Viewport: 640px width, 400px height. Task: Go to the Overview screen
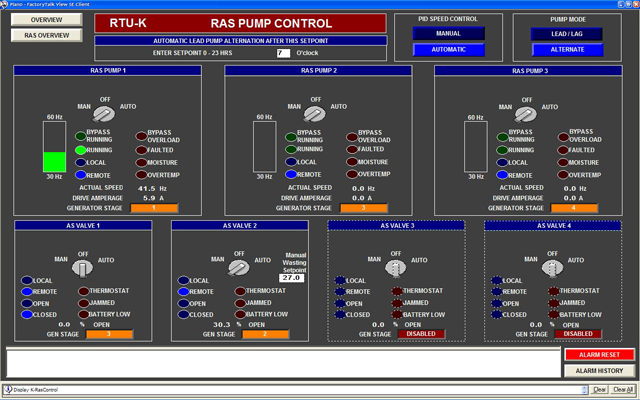[40, 20]
